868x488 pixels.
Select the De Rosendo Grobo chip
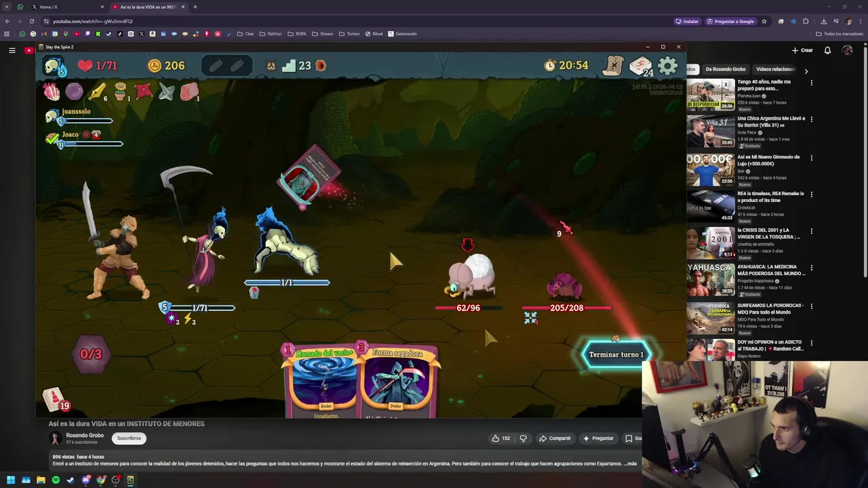(x=726, y=69)
